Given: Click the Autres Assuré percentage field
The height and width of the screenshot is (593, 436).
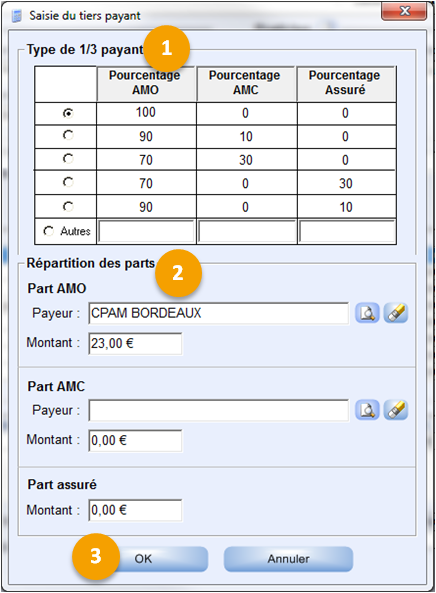Looking at the screenshot, I should tap(347, 231).
